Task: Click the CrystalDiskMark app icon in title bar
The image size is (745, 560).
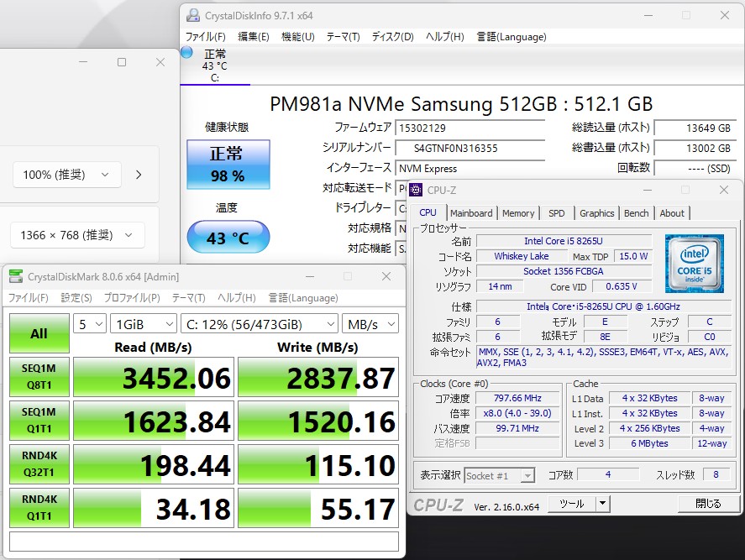Action: click(x=16, y=276)
